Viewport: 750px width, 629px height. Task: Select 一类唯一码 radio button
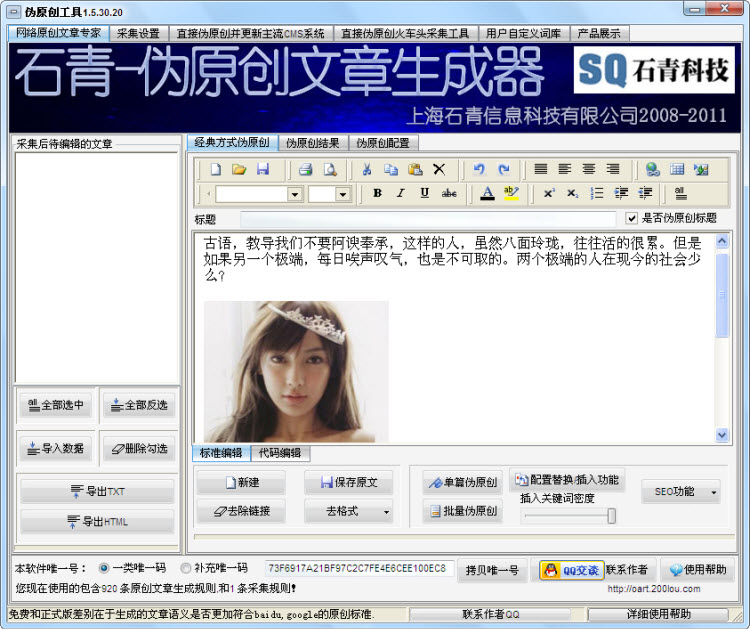[103, 568]
